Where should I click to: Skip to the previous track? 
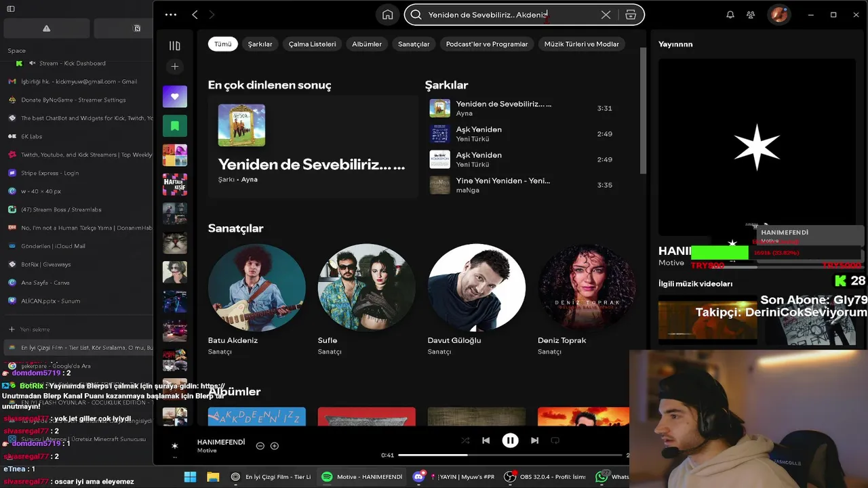(x=486, y=441)
